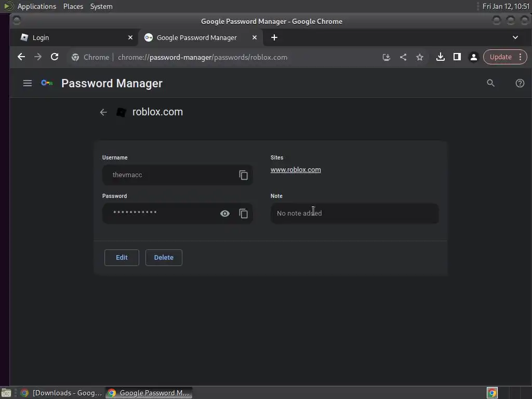The height and width of the screenshot is (399, 532).
Task: Click the Chrome tray icon in bottom panel
Action: tap(492, 393)
